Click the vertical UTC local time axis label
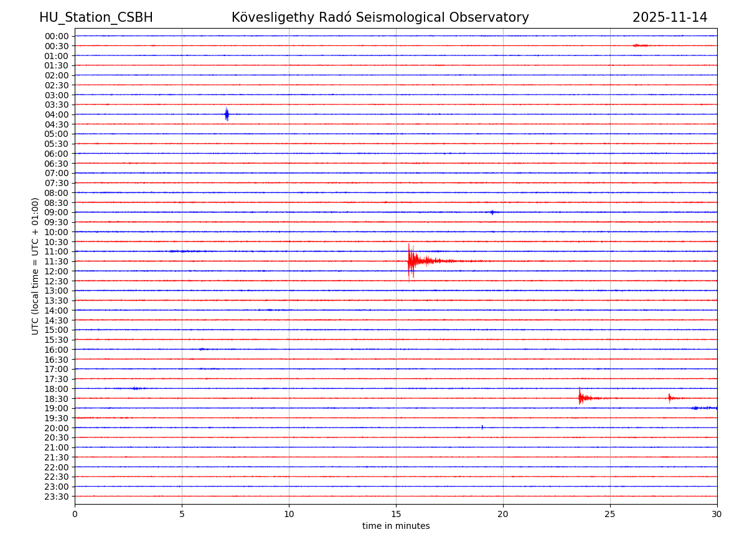This screenshot has height=560, width=747. pos(35,266)
